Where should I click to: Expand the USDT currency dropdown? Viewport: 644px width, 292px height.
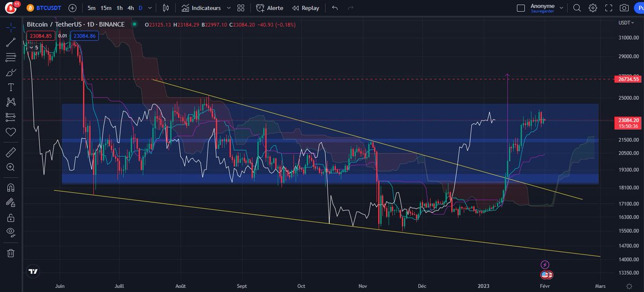coord(626,23)
